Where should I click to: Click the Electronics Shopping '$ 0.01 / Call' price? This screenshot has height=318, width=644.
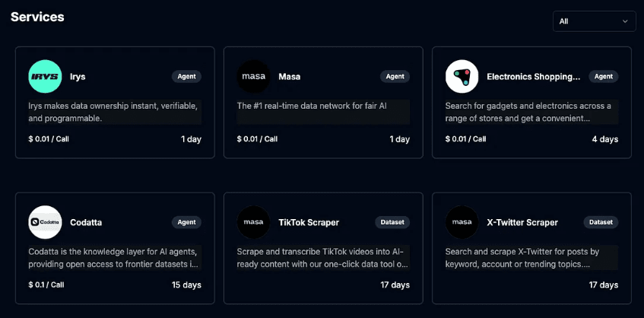(x=465, y=139)
